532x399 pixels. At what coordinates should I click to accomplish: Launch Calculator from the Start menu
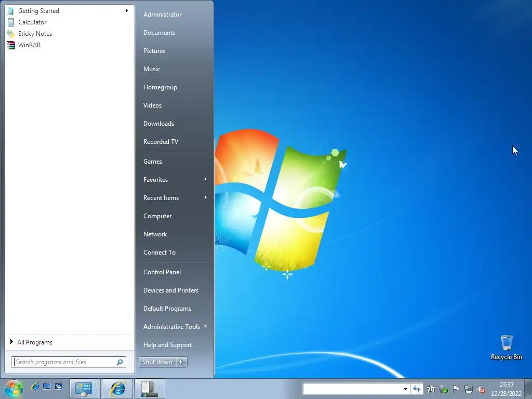click(68, 22)
